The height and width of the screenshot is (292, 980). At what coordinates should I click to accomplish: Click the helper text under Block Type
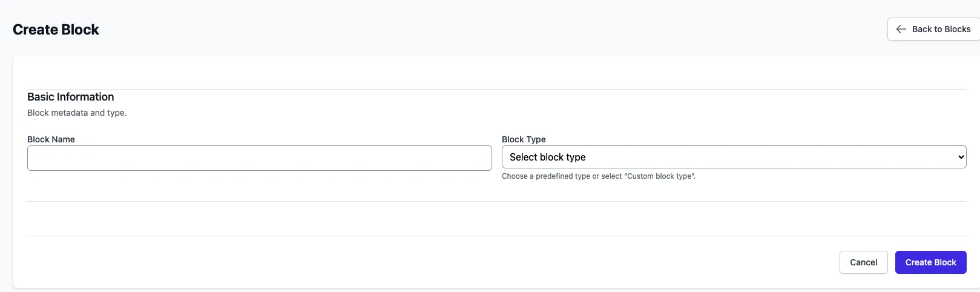(x=598, y=176)
